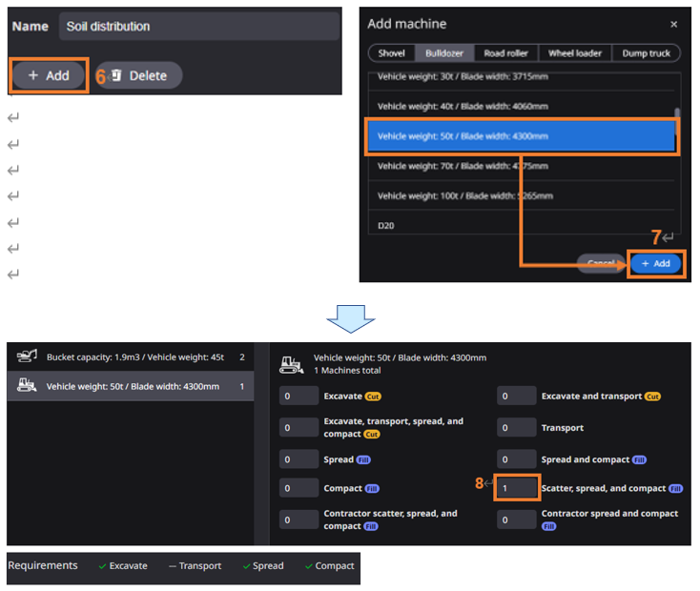Image resolution: width=700 pixels, height=591 pixels.
Task: Click the Transport count field
Action: 516,428
